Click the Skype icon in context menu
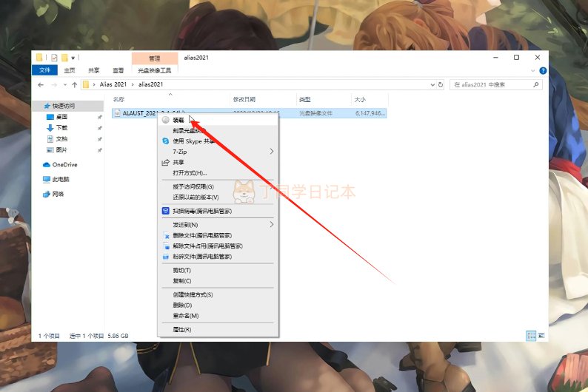588x392 pixels. point(166,141)
